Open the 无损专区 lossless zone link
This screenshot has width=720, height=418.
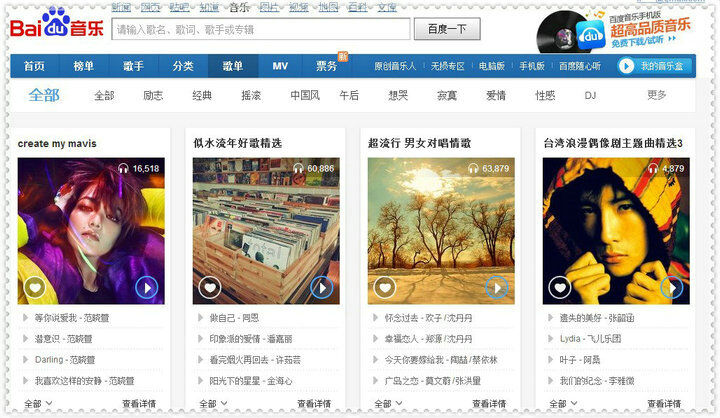point(448,66)
